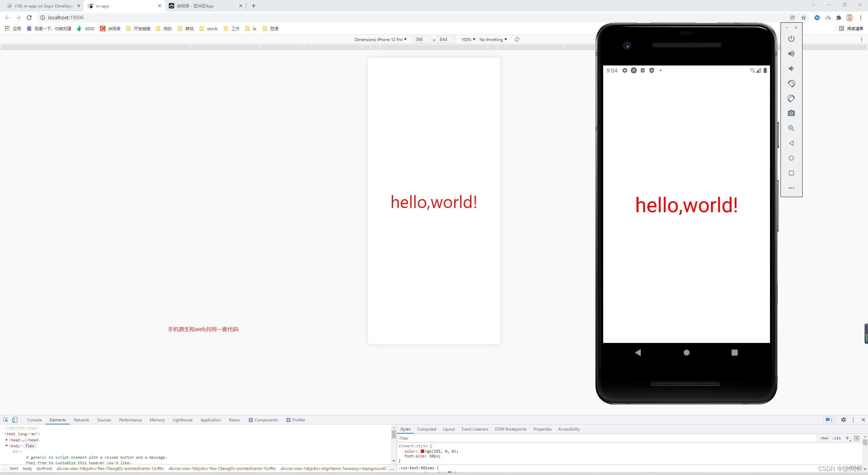Expand the head element in the DOM tree
Viewport: 868px width, 475px height.
click(x=7, y=440)
